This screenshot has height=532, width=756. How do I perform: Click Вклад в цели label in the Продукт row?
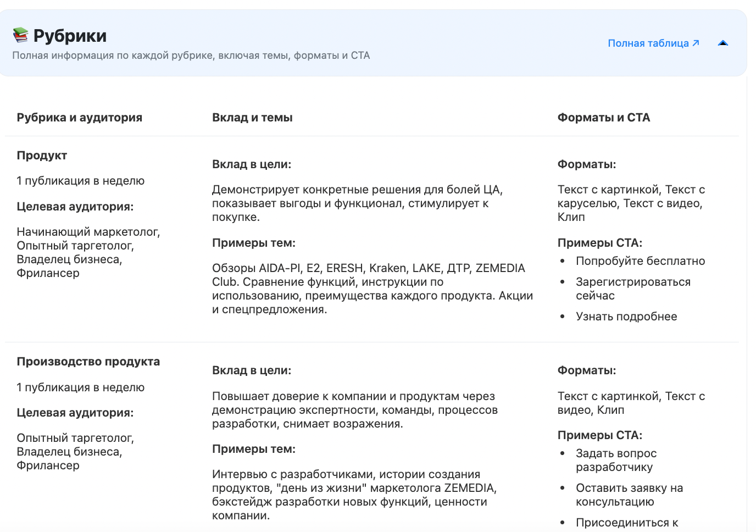click(x=252, y=164)
